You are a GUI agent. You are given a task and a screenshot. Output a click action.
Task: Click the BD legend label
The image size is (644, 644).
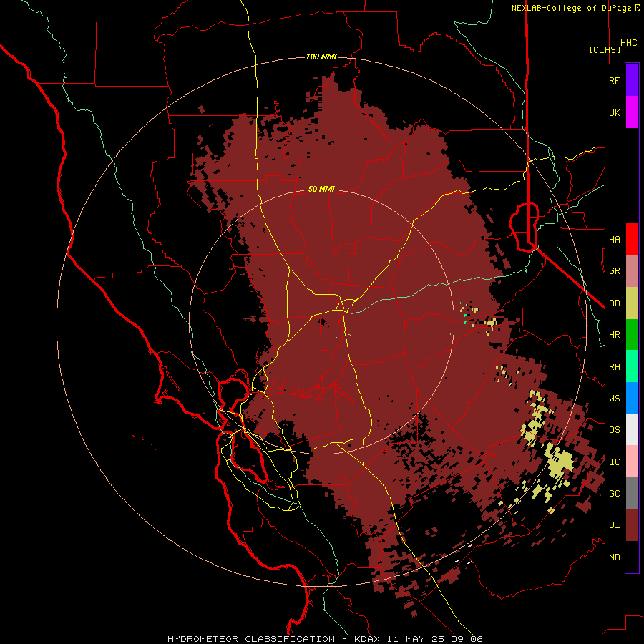point(614,303)
